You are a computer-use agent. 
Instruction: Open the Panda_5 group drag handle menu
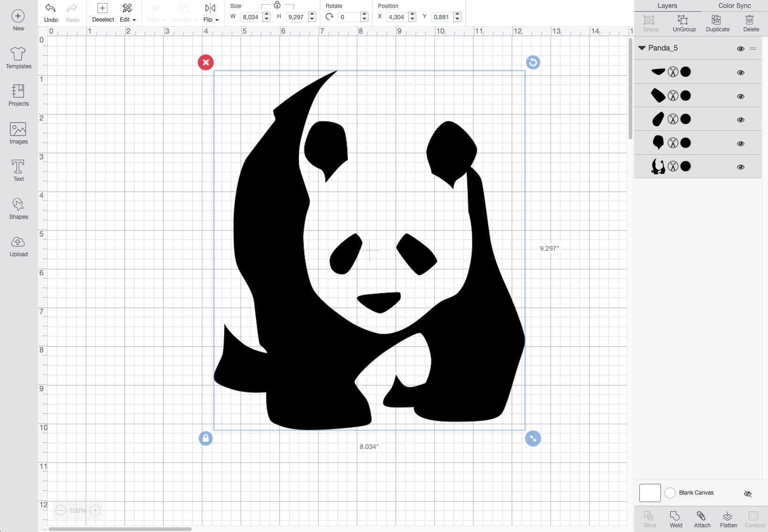pyautogui.click(x=753, y=49)
